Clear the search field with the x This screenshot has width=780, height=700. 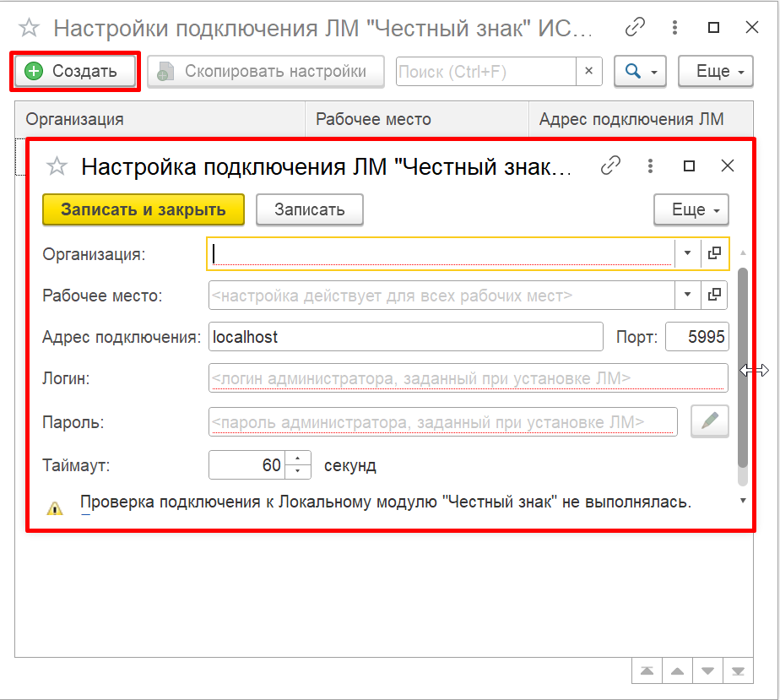click(x=589, y=71)
